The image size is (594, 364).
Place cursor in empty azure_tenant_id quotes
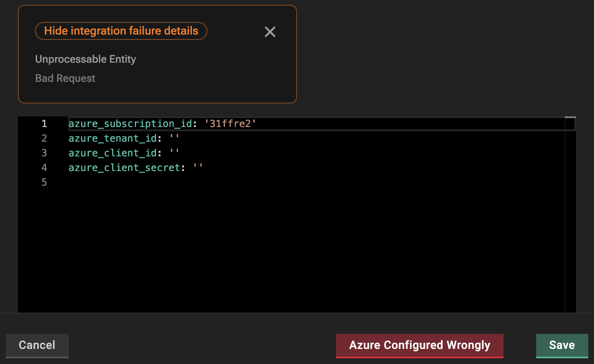(x=175, y=138)
